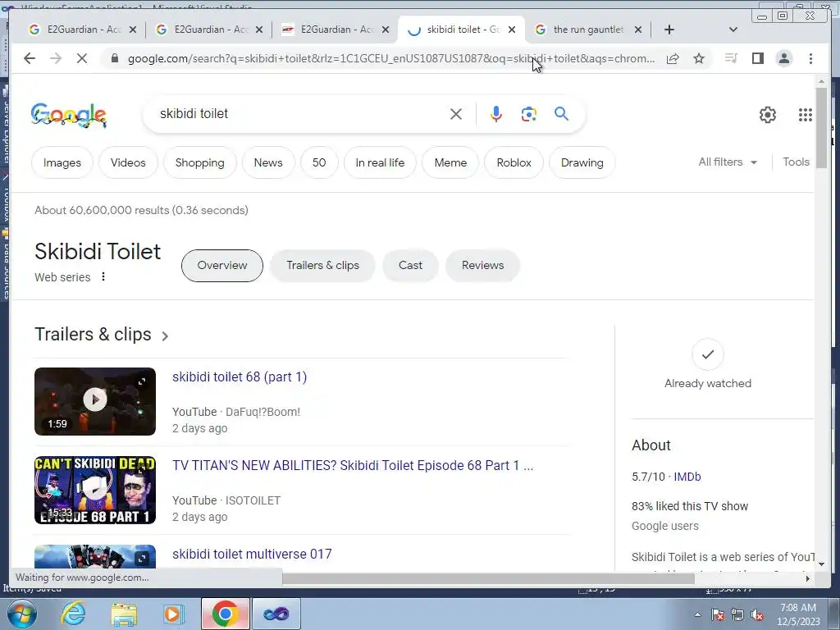Viewport: 840px width, 630px height.
Task: Select the Overview tab
Action: pyautogui.click(x=222, y=265)
